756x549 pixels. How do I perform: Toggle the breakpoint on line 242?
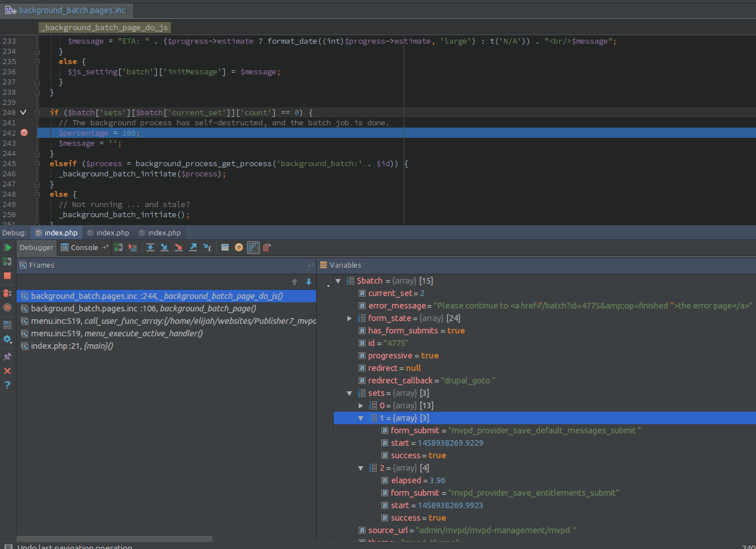(x=24, y=133)
